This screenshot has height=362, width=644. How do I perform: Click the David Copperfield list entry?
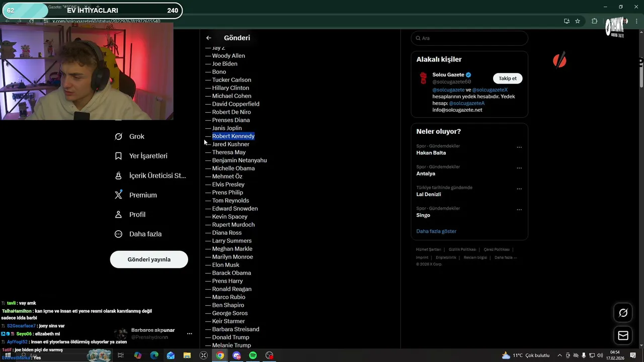click(x=236, y=104)
